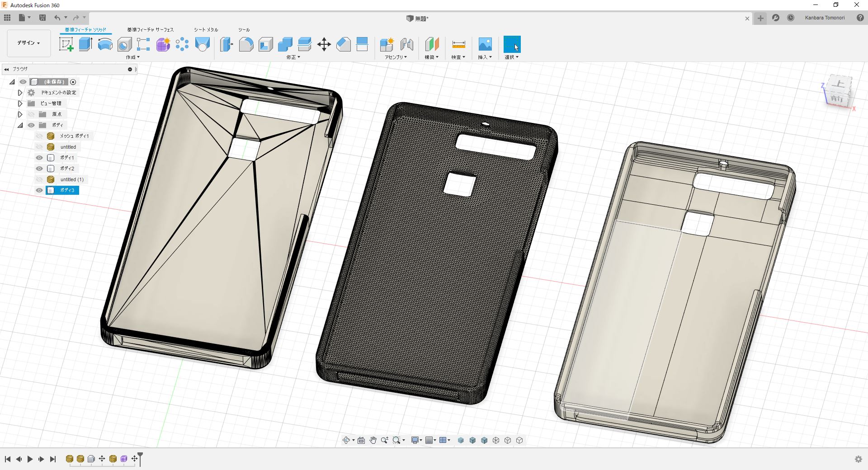Switch to the 基準フィーチャ ソリッド tab
This screenshot has height=470, width=868.
pos(85,30)
